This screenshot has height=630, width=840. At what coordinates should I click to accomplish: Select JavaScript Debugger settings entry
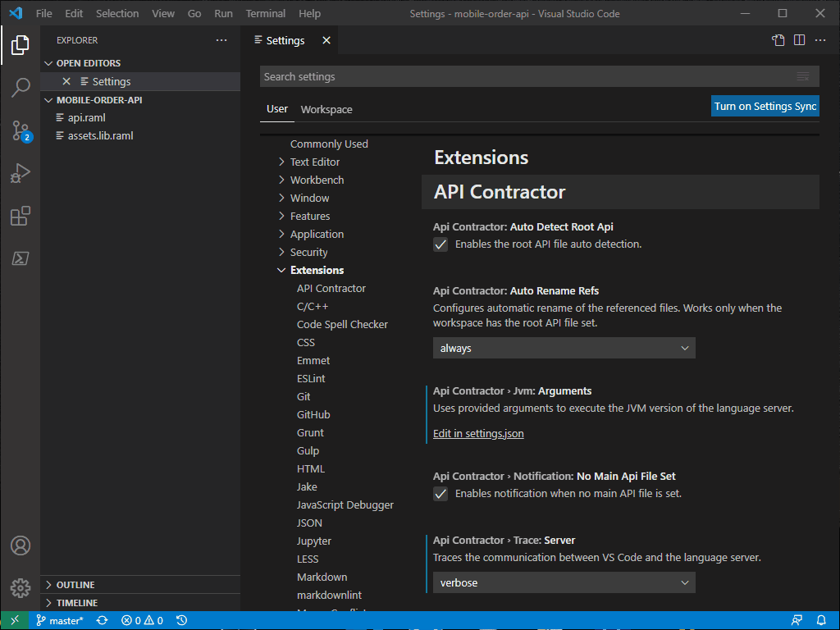[345, 505]
